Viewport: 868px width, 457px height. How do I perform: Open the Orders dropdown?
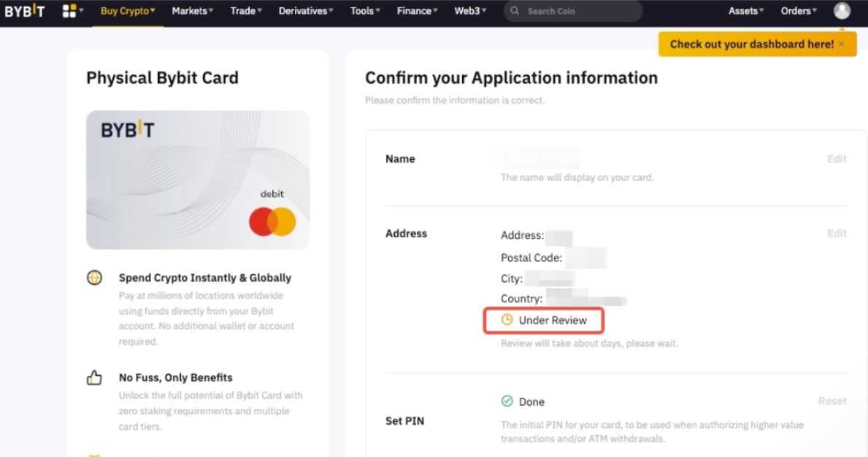click(x=798, y=10)
